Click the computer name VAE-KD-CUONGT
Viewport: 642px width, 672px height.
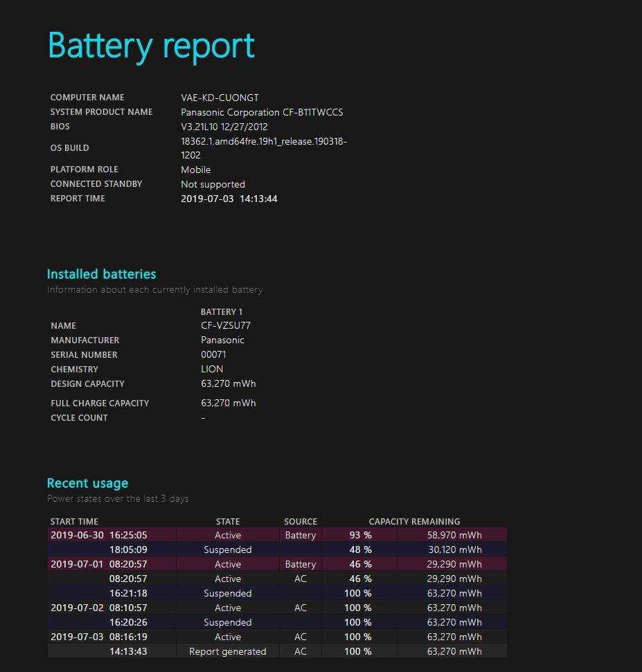(220, 98)
